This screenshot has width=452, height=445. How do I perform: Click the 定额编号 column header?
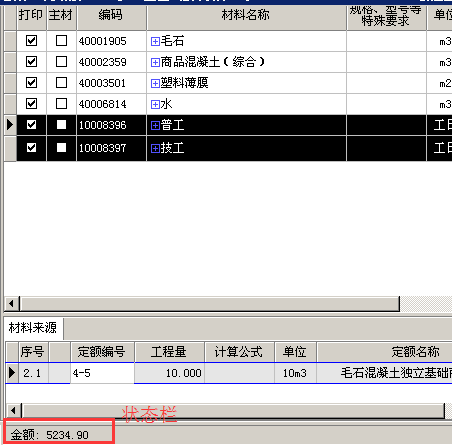point(102,352)
